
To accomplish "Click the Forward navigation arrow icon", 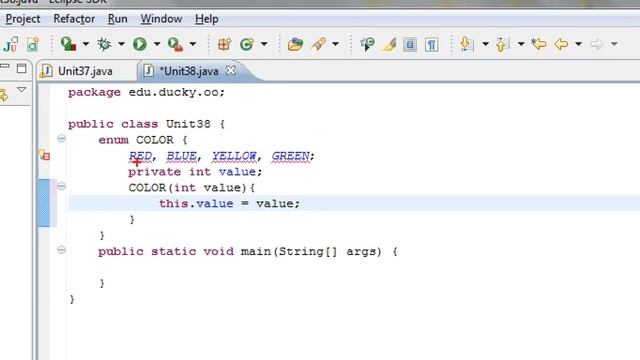I will 596,44.
